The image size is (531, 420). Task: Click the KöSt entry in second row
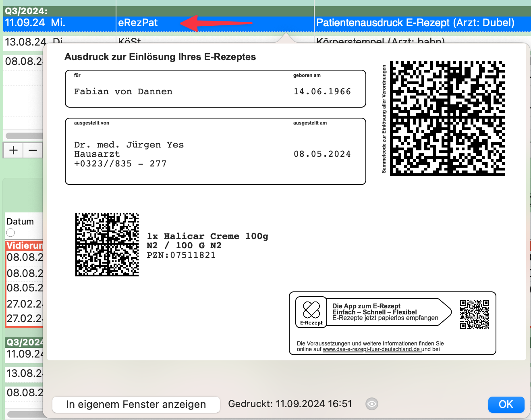130,41
